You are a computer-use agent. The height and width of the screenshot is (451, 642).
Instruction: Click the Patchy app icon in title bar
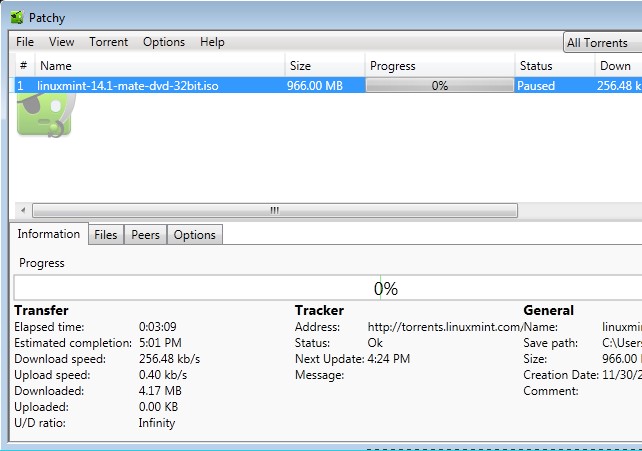[x=17, y=18]
